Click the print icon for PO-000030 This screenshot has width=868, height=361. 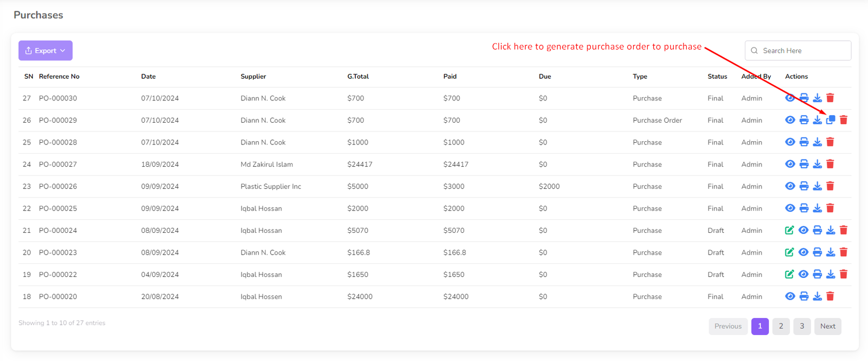(803, 98)
